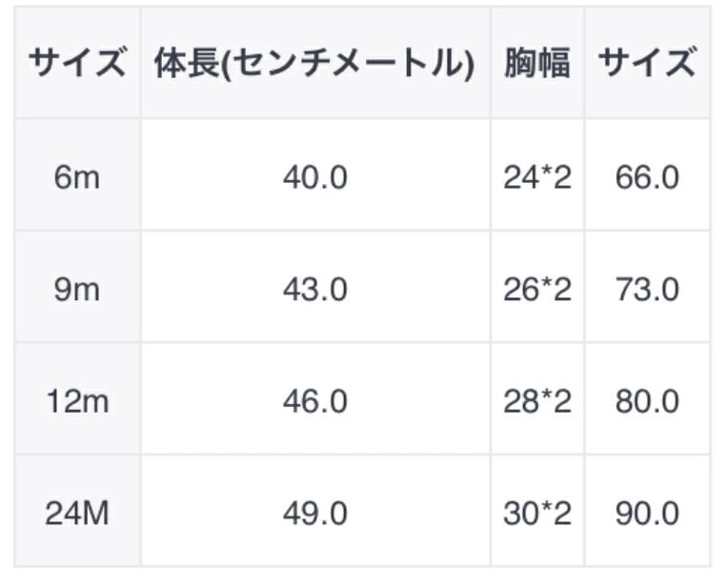Click the 6m size cell
Viewport: 725px width, 588px height.
click(x=77, y=176)
